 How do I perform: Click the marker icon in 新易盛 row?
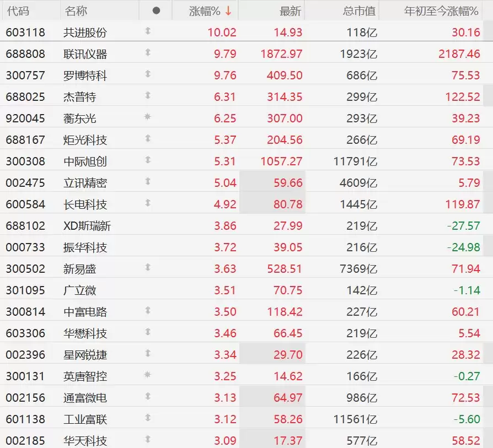click(x=148, y=267)
